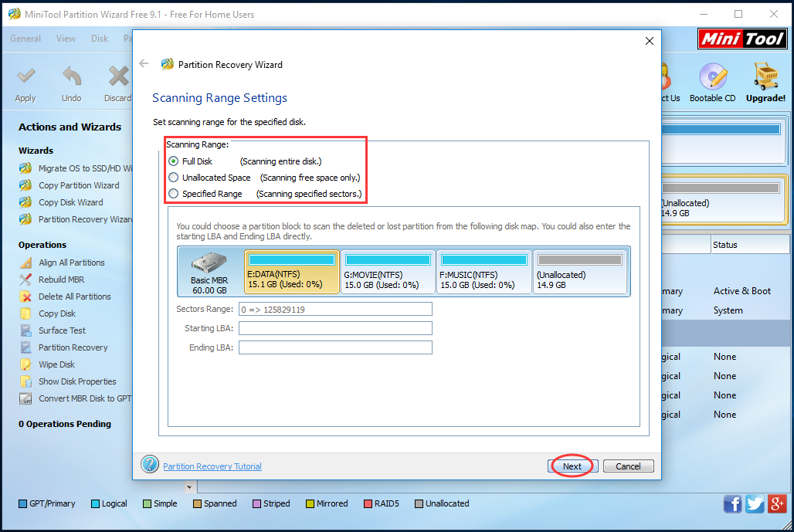
Task: Click the Operations section heading
Action: tap(42, 245)
